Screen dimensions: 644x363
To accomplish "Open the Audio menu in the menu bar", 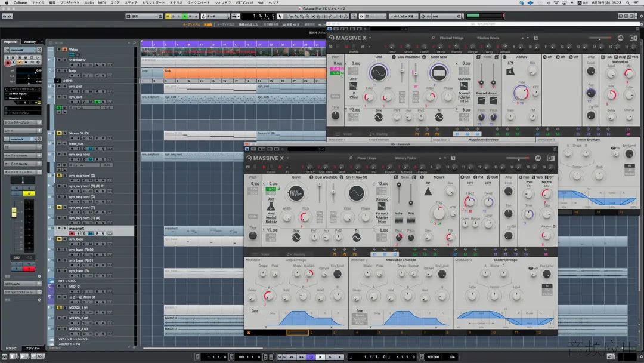I will (89, 3).
